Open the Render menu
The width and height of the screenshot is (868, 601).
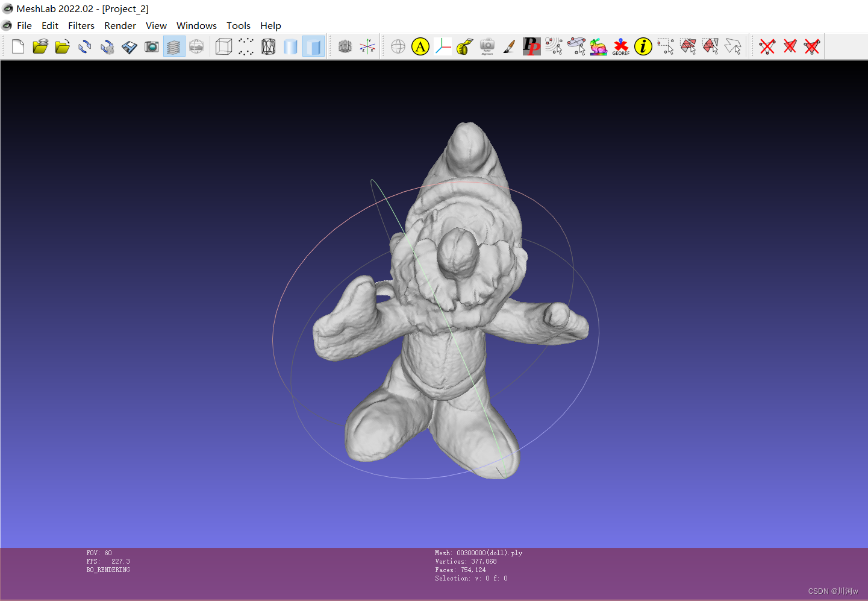[120, 25]
